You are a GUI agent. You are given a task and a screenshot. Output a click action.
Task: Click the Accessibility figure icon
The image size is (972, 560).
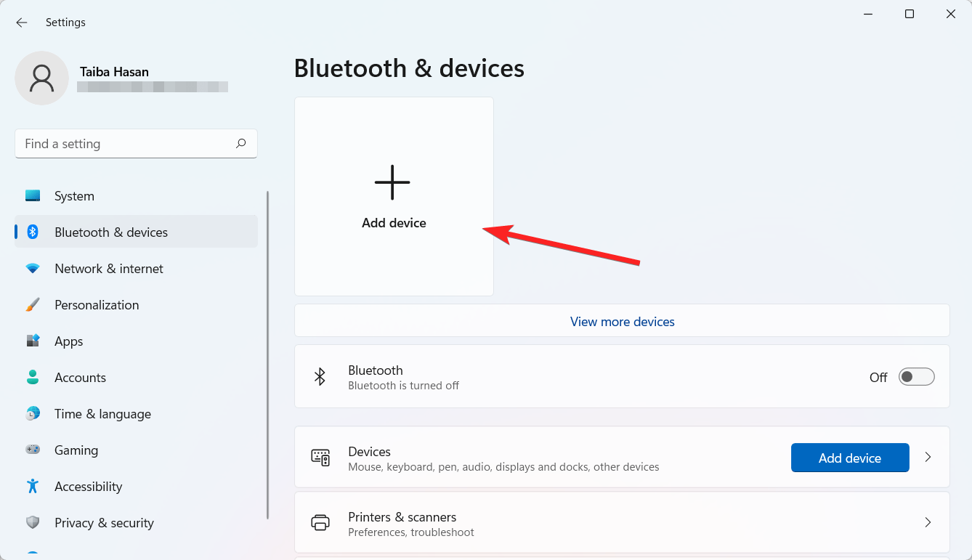[33, 487]
